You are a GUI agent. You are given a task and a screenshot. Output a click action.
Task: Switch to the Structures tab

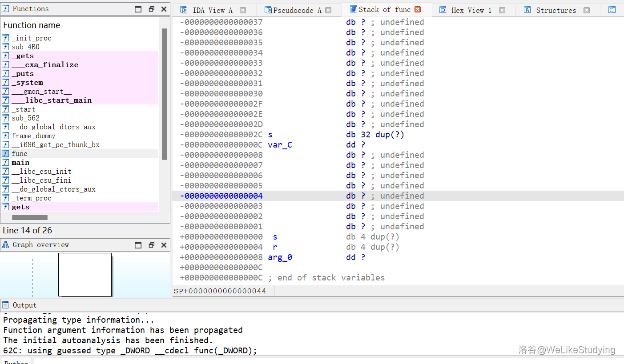(x=556, y=10)
